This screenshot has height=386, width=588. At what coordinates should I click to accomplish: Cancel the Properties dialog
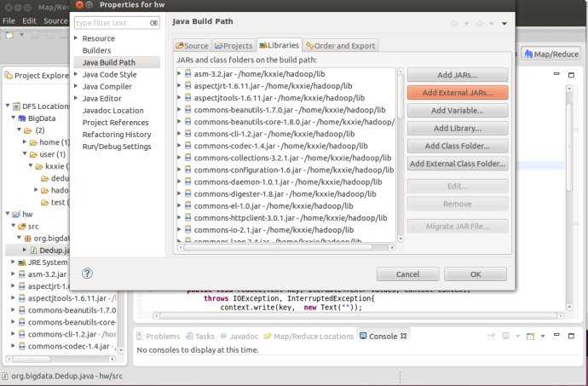coord(407,274)
